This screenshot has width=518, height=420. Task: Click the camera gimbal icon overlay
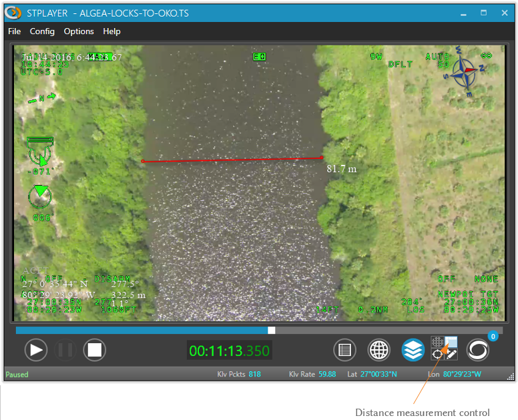pyautogui.click(x=40, y=151)
